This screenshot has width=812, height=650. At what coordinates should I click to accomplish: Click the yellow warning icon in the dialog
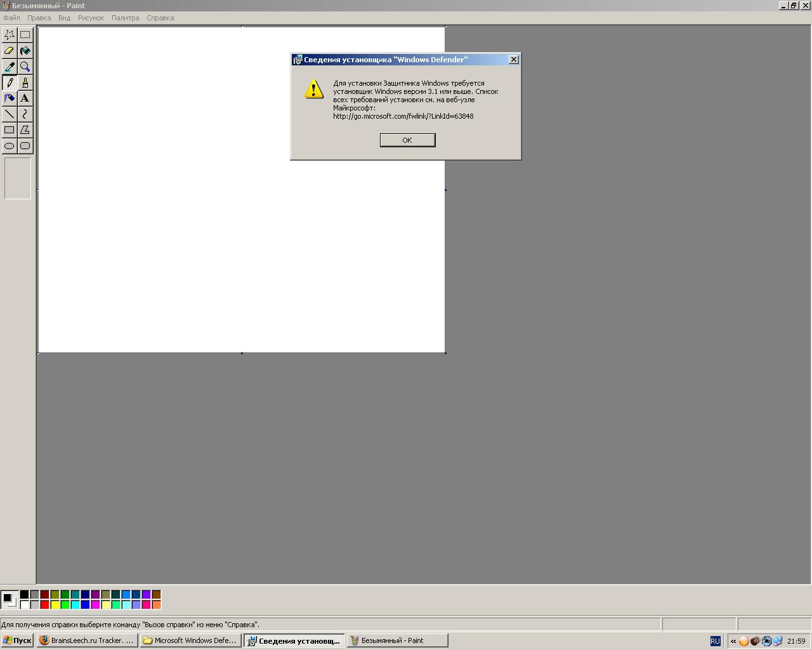(314, 89)
